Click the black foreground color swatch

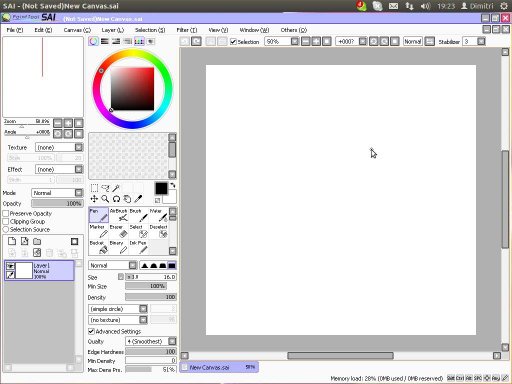[x=161, y=188]
